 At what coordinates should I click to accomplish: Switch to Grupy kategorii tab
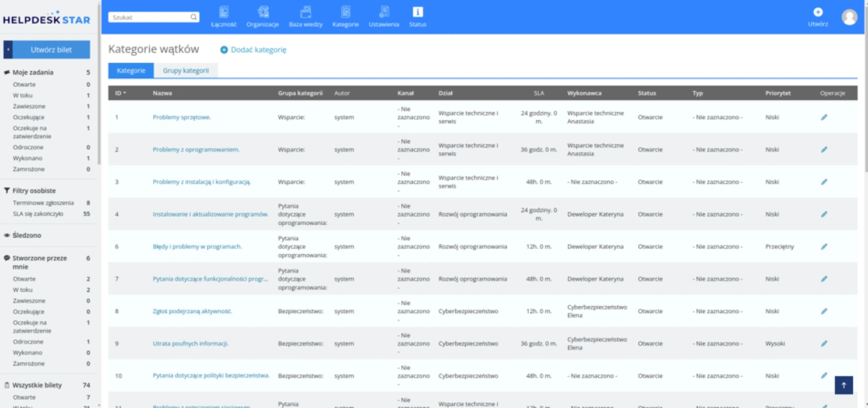pyautogui.click(x=186, y=71)
